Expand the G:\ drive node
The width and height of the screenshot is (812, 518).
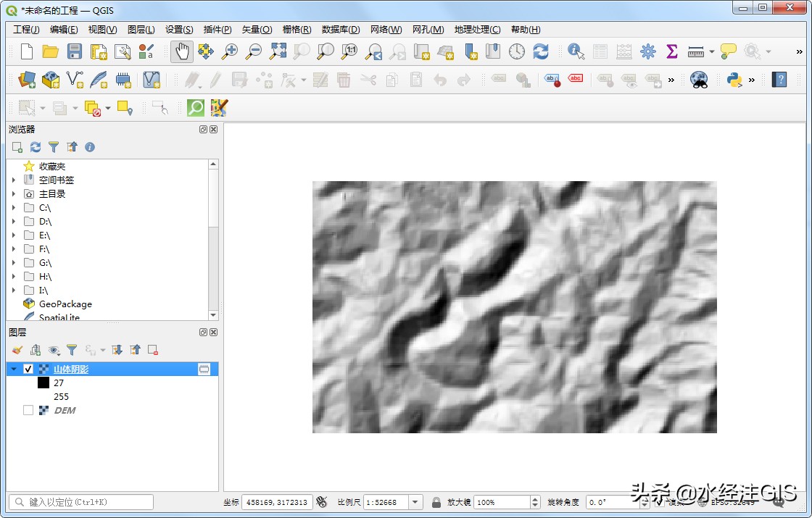tap(14, 263)
